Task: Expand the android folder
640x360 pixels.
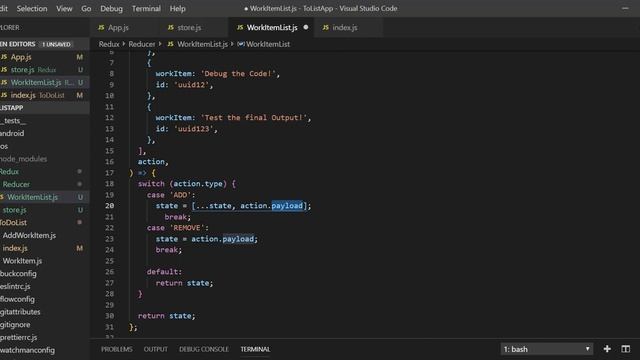Action: point(44,133)
